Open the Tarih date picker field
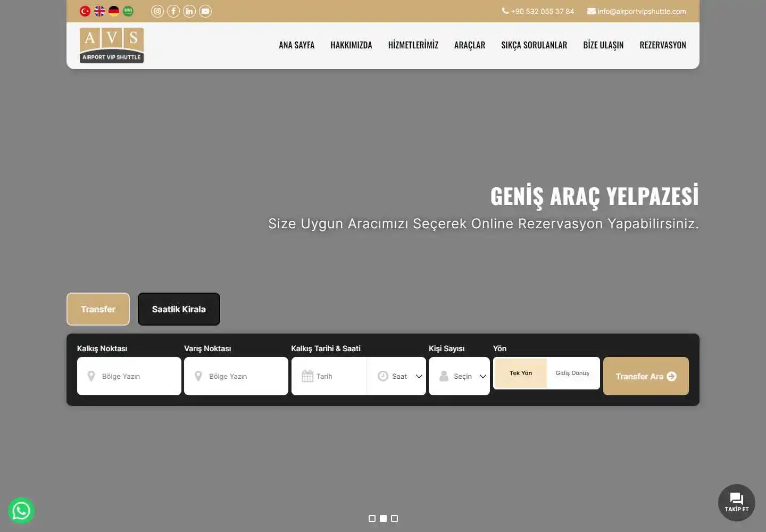The height and width of the screenshot is (532, 766). [x=329, y=376]
